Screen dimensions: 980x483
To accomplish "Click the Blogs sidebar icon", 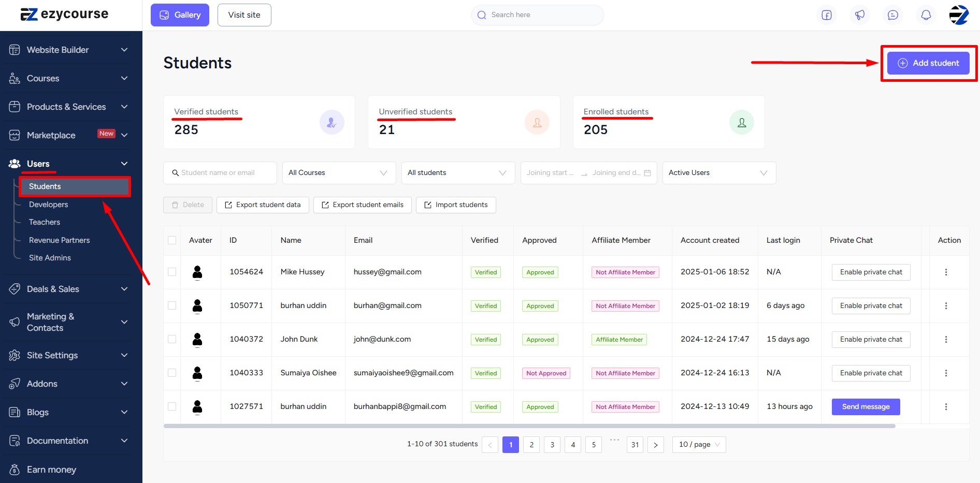I will pos(15,412).
